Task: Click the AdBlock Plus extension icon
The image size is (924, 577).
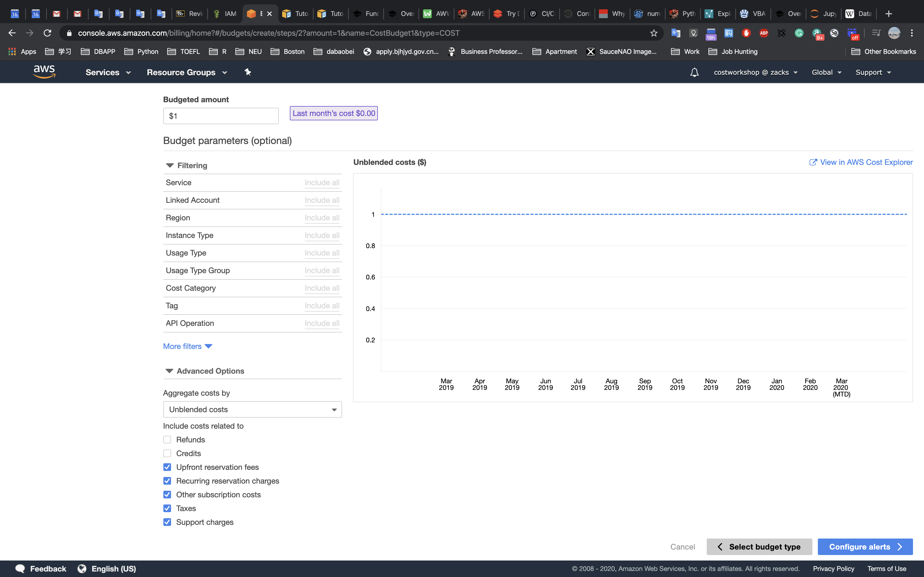Action: [x=764, y=33]
